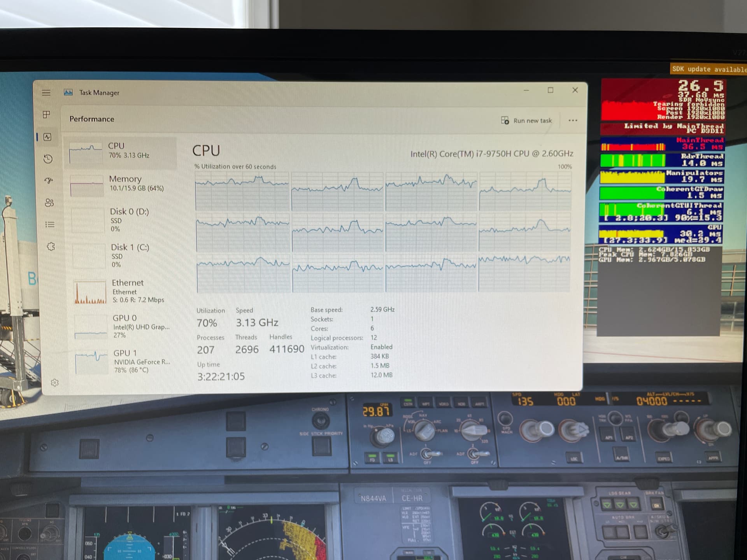Viewport: 747px width, 560px height.
Task: Click the Task Manager title bar icon
Action: 68,92
